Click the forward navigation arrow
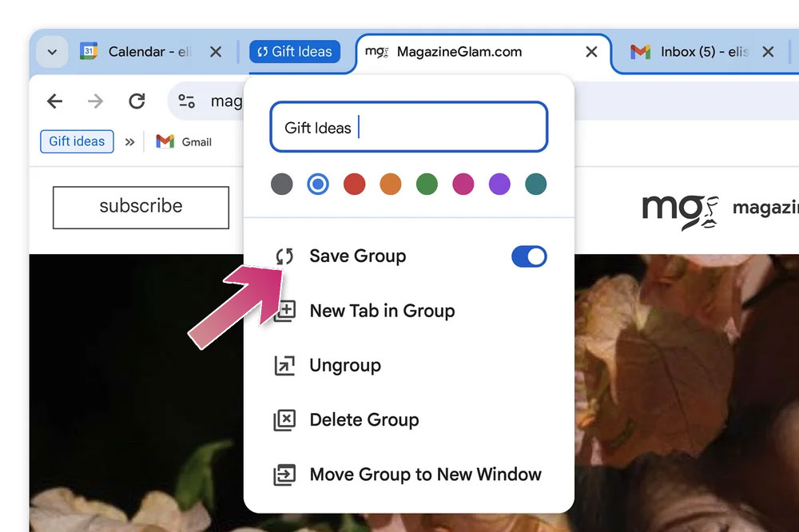Screen dimensions: 799x532 pyautogui.click(x=95, y=101)
